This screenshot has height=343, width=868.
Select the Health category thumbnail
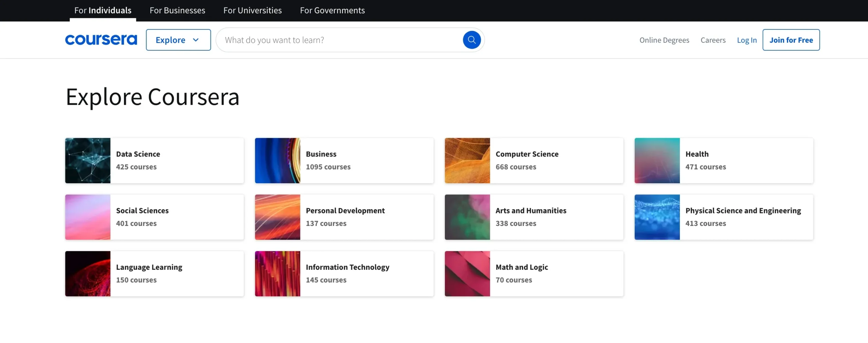(657, 160)
